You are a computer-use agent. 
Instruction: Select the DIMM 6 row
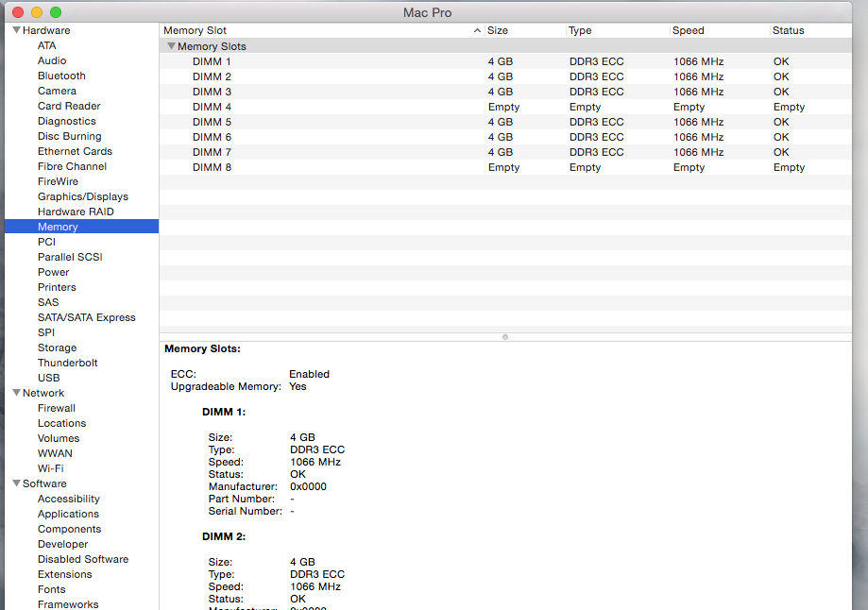click(505, 137)
